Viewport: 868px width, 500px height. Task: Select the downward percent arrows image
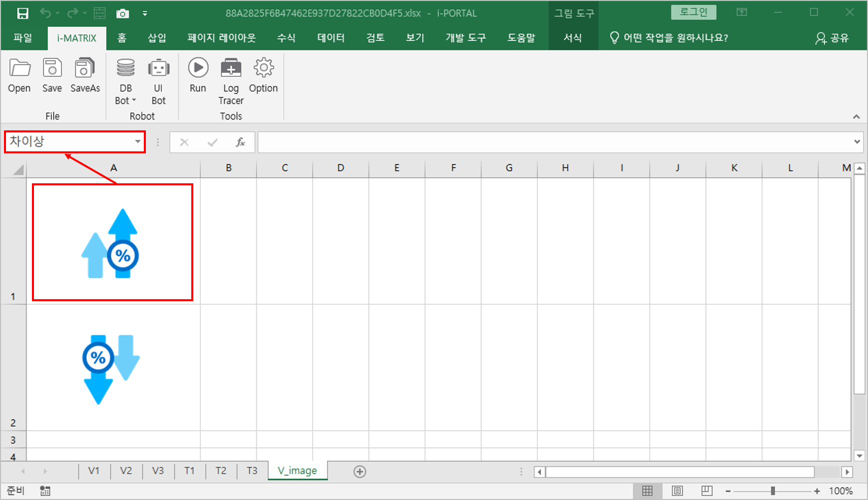coord(111,369)
